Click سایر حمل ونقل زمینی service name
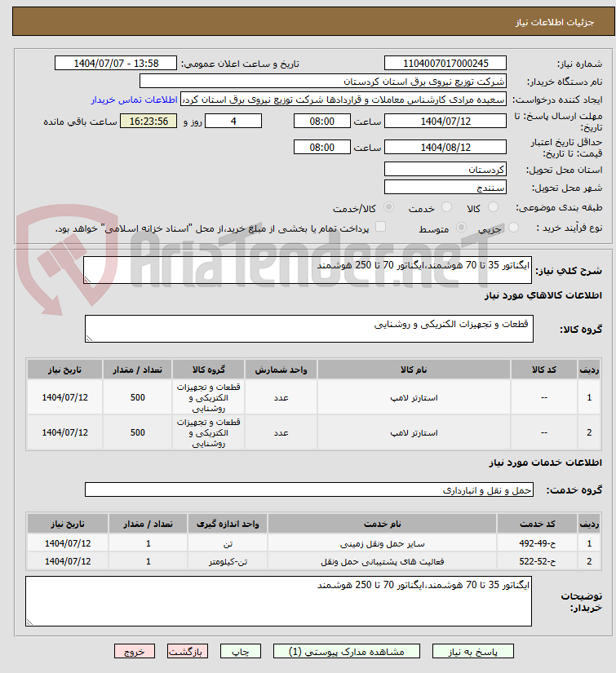Image resolution: width=616 pixels, height=673 pixels. tap(382, 544)
